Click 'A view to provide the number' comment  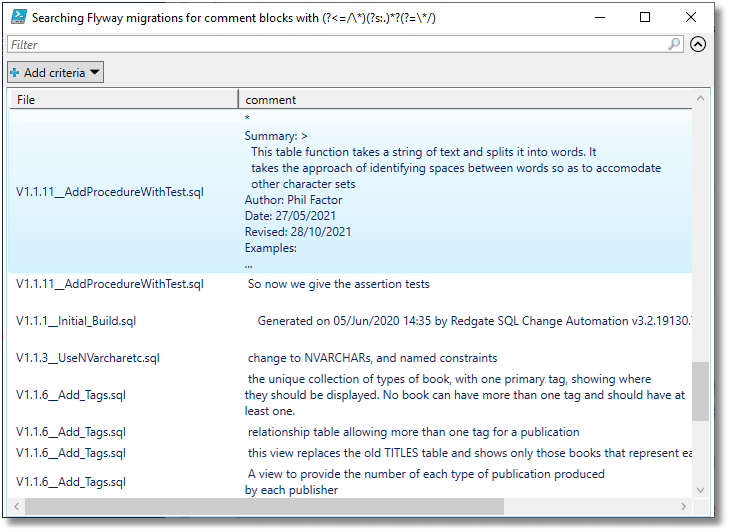click(x=424, y=482)
